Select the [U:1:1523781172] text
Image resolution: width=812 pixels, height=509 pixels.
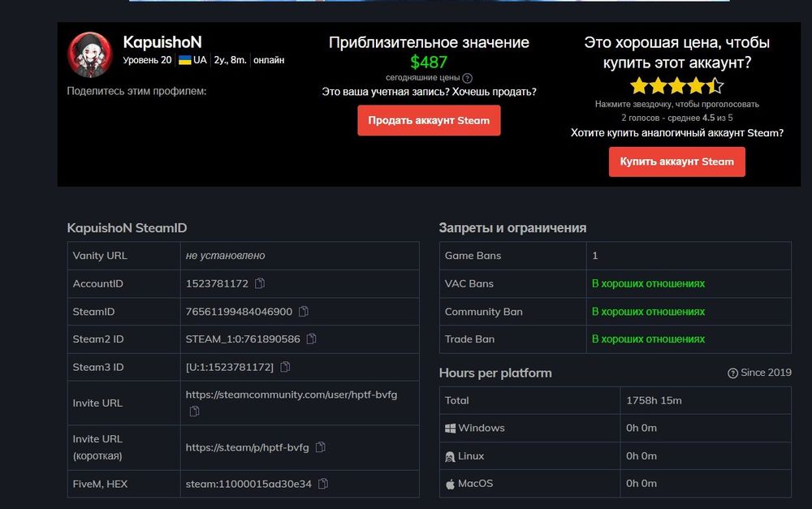coord(230,367)
